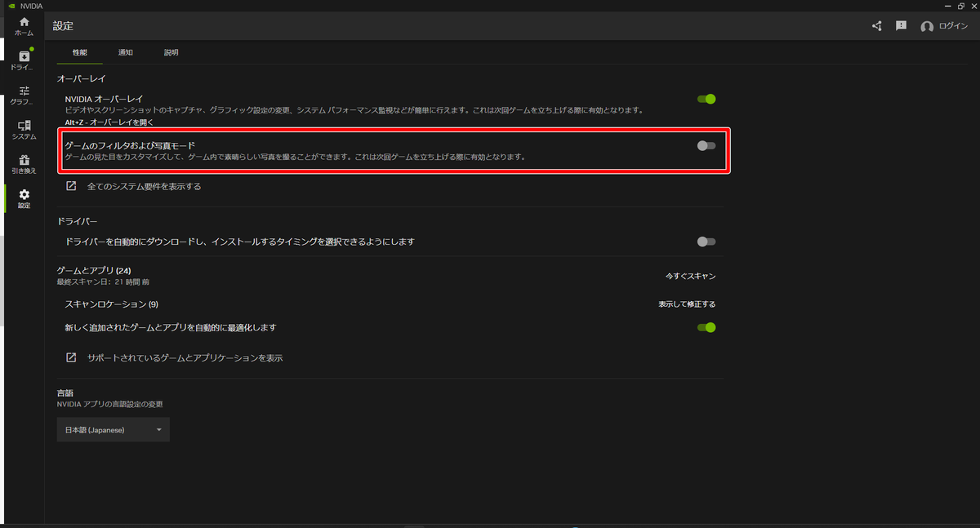Click 表示して修正する
The image size is (980, 528).
pos(687,304)
